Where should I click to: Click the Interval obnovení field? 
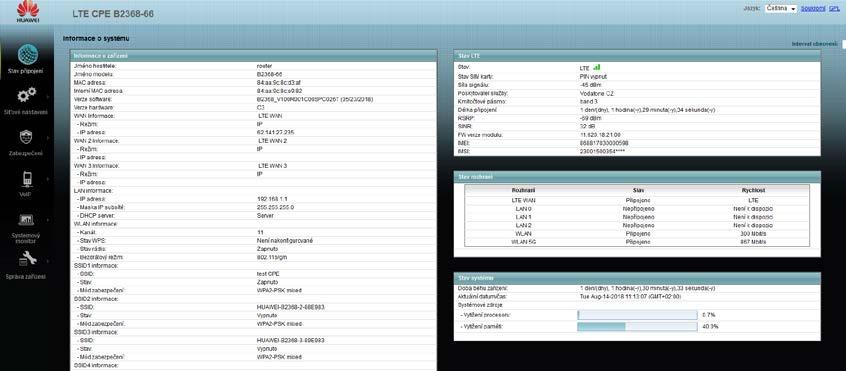pyautogui.click(x=844, y=44)
